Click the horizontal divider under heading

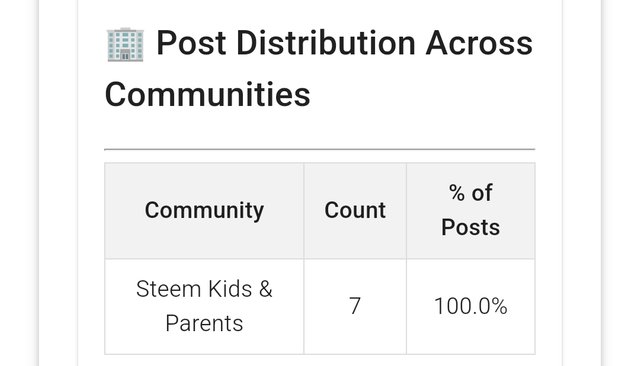320,149
